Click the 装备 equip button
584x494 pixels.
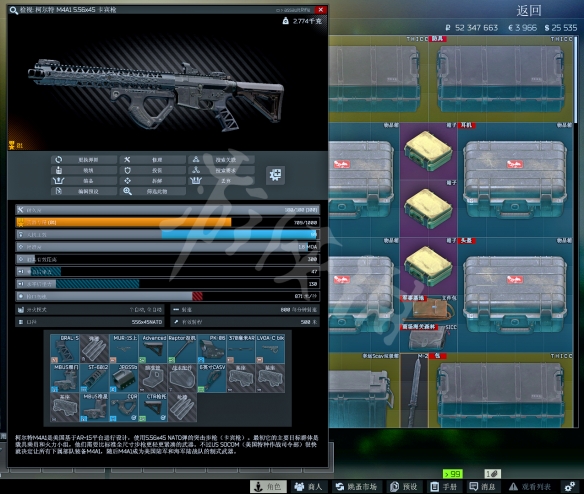(x=84, y=181)
